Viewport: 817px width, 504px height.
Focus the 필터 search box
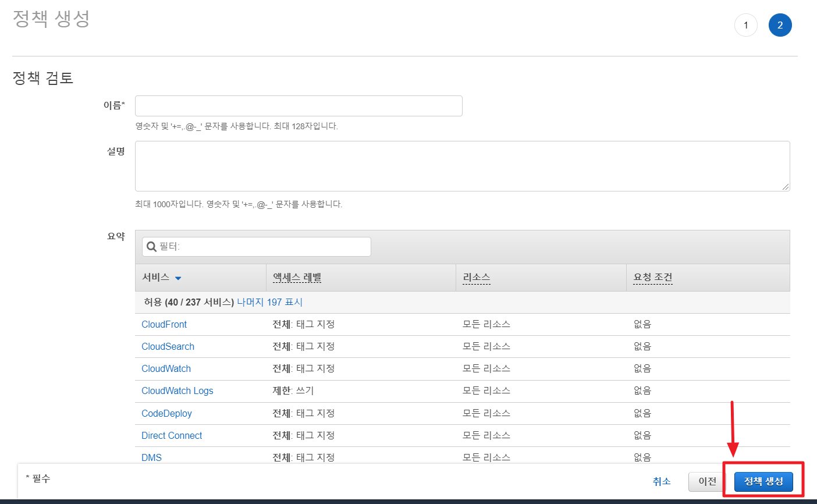(263, 247)
